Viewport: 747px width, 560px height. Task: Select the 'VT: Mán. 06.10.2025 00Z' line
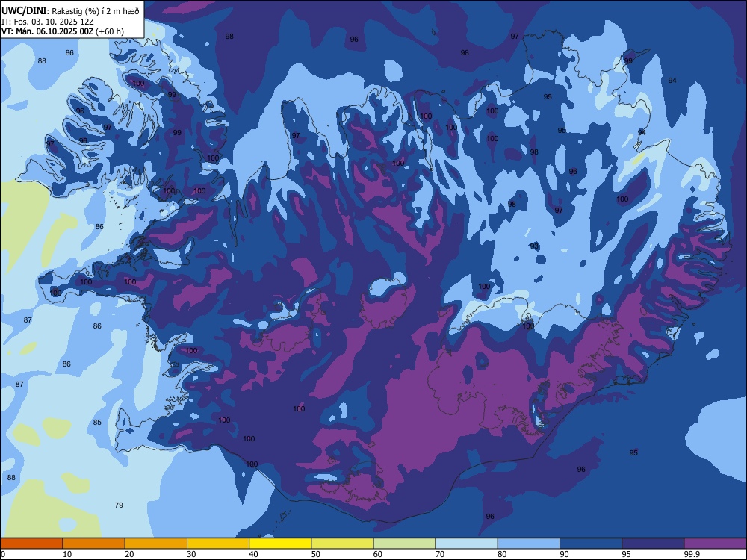point(48,31)
